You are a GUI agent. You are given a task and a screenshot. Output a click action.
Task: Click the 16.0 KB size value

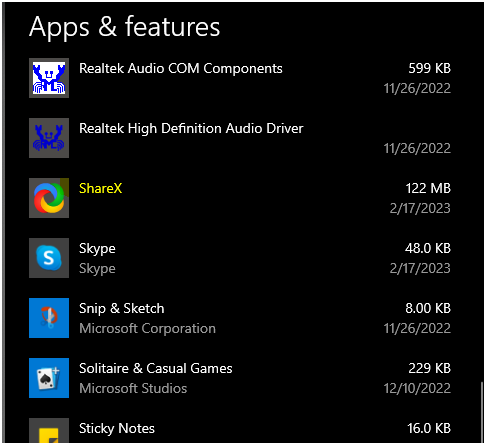click(429, 429)
